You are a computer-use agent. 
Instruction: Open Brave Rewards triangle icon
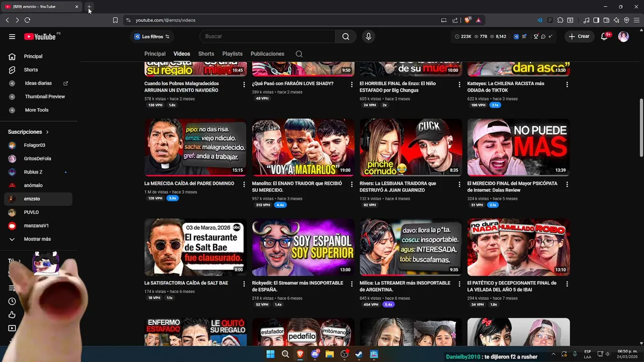coord(478,20)
